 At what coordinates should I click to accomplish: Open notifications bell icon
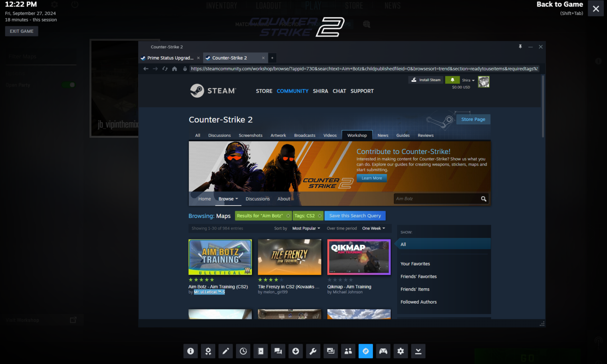(452, 80)
